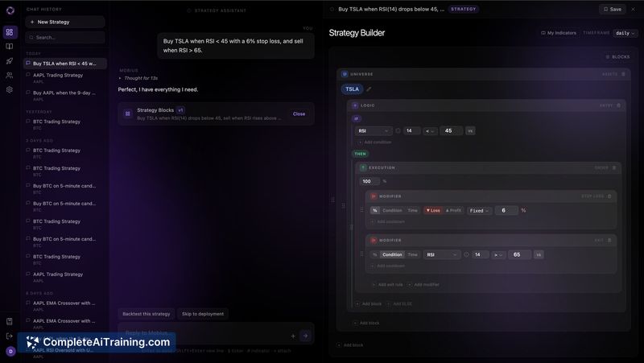Open My Indicators
Image resolution: width=644 pixels, height=363 pixels.
559,33
